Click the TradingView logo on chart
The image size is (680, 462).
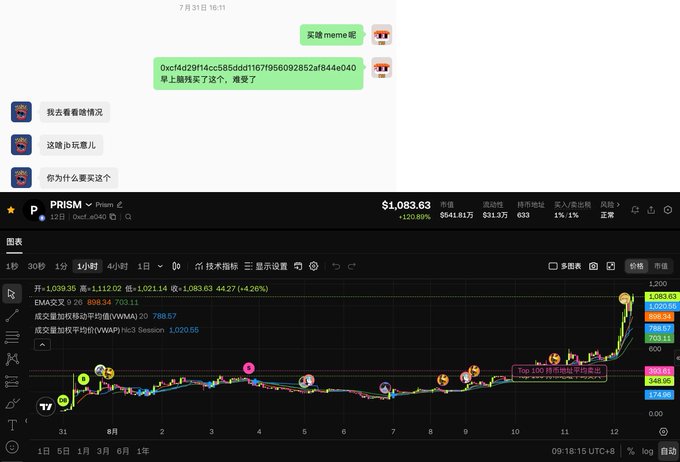click(46, 406)
